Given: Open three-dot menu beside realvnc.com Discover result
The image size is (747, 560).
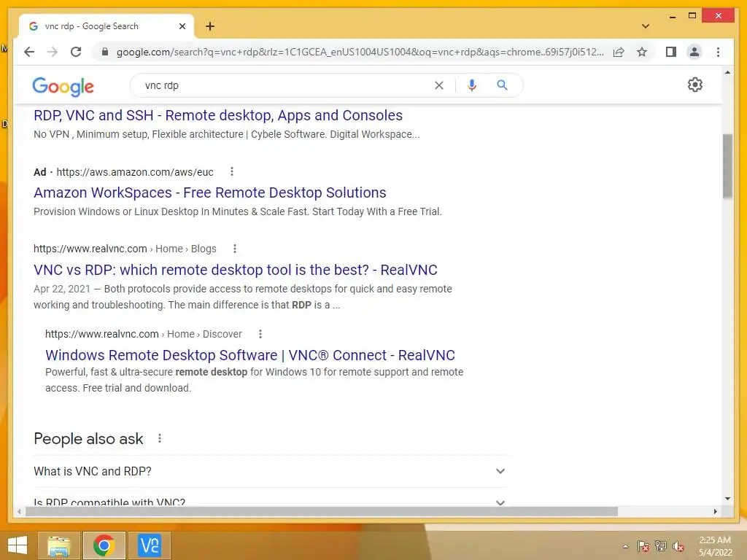Looking at the screenshot, I should (260, 334).
